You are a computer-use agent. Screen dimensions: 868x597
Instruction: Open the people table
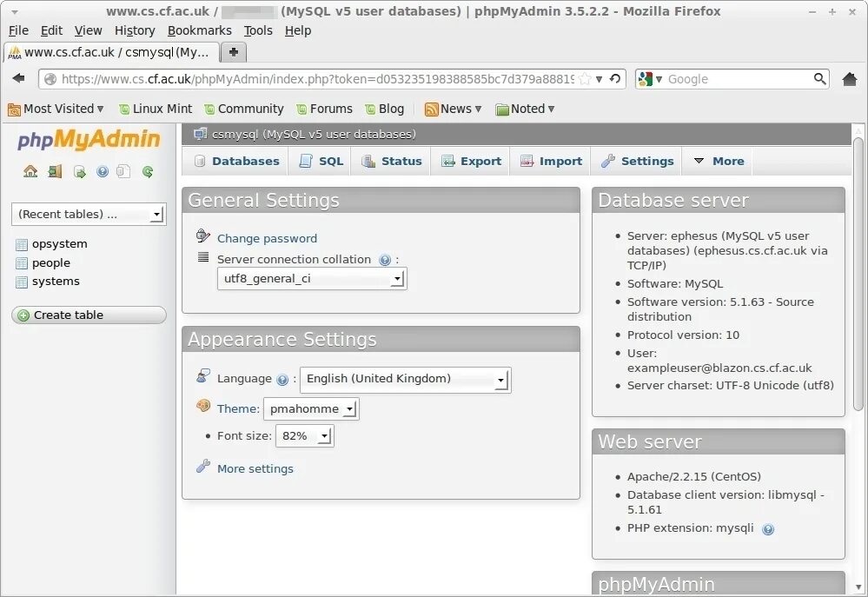51,263
